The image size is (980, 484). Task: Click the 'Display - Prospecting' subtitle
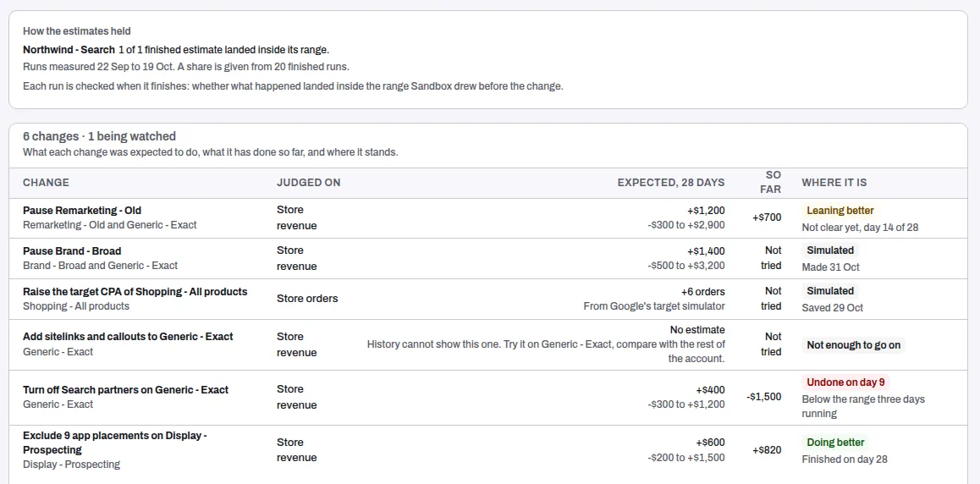(71, 465)
